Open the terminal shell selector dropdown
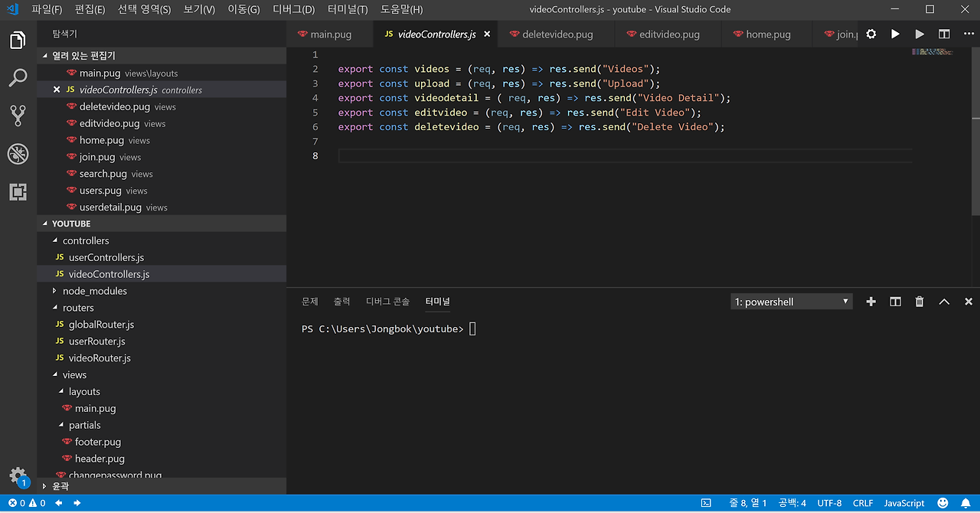The height and width of the screenshot is (513, 980). point(792,302)
